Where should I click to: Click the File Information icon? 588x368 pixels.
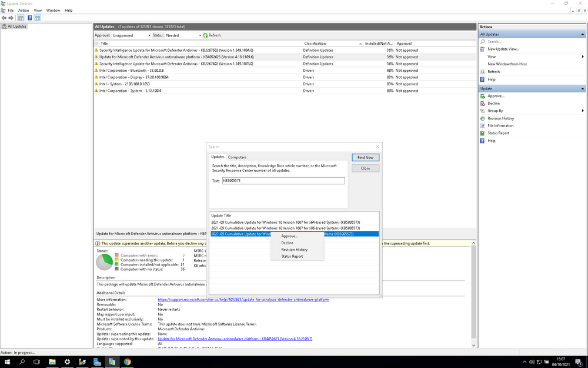point(483,126)
